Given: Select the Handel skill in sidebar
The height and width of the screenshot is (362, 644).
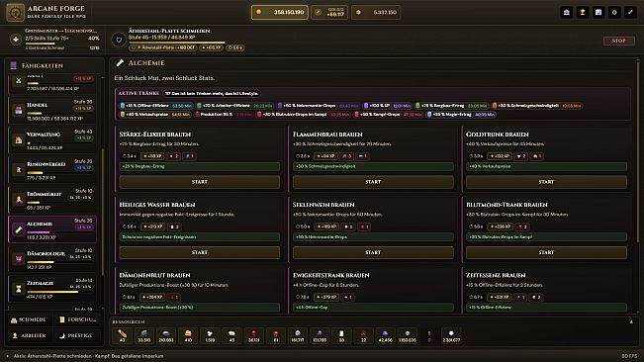Looking at the screenshot, I should point(52,111).
